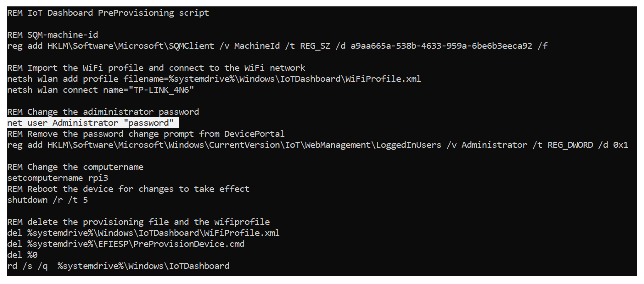Click the "Import the WiFi profile" comment line
The width and height of the screenshot is (644, 284).
pyautogui.click(x=156, y=68)
